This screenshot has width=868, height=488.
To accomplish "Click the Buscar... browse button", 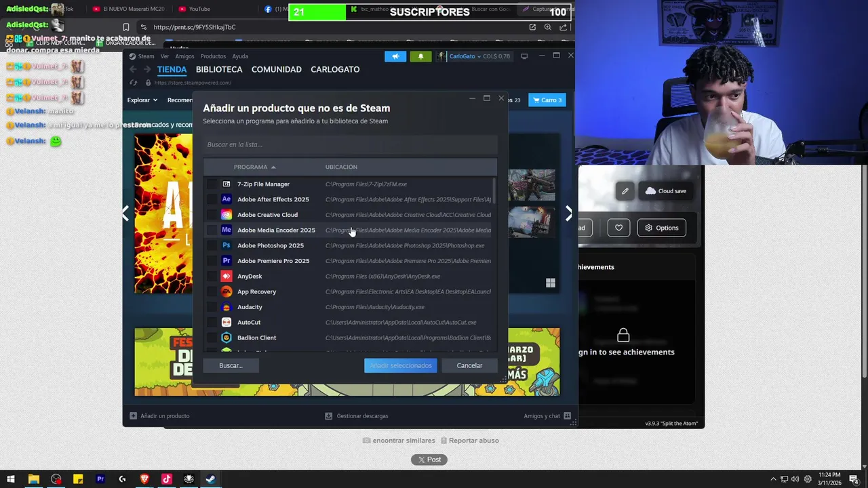I will [x=231, y=365].
